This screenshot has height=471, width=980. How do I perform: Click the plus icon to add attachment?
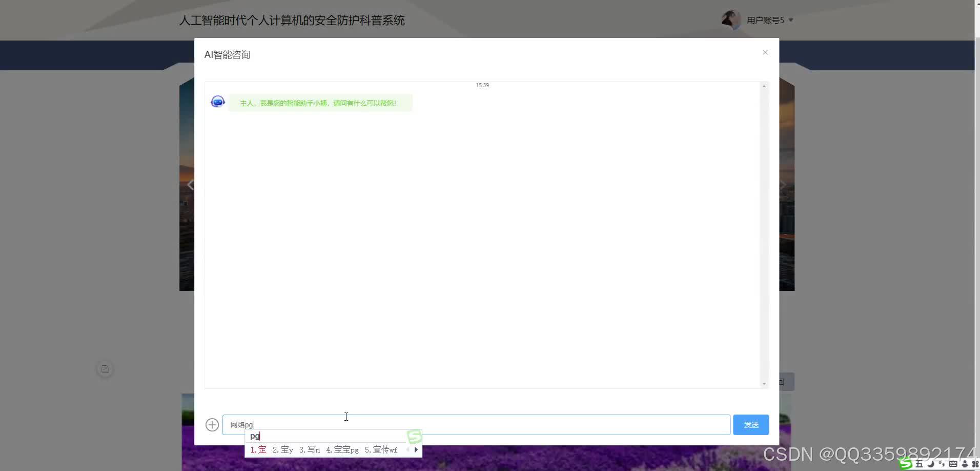pos(212,424)
